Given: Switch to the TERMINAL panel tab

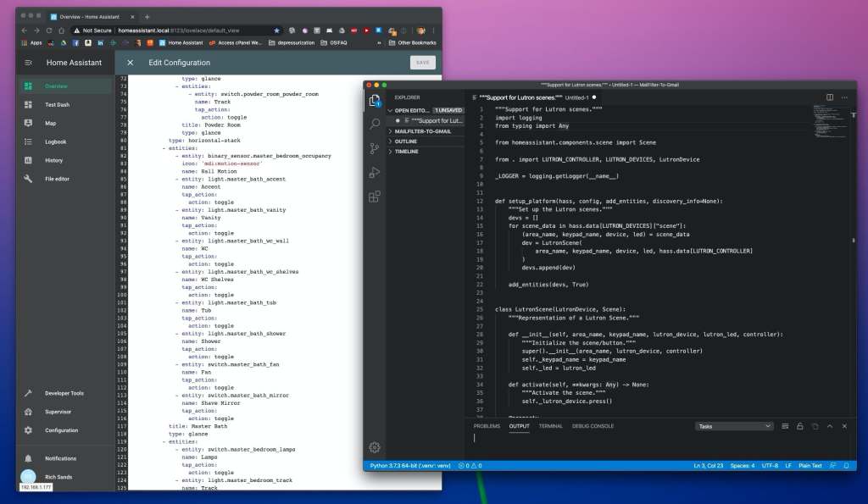Looking at the screenshot, I should point(550,426).
